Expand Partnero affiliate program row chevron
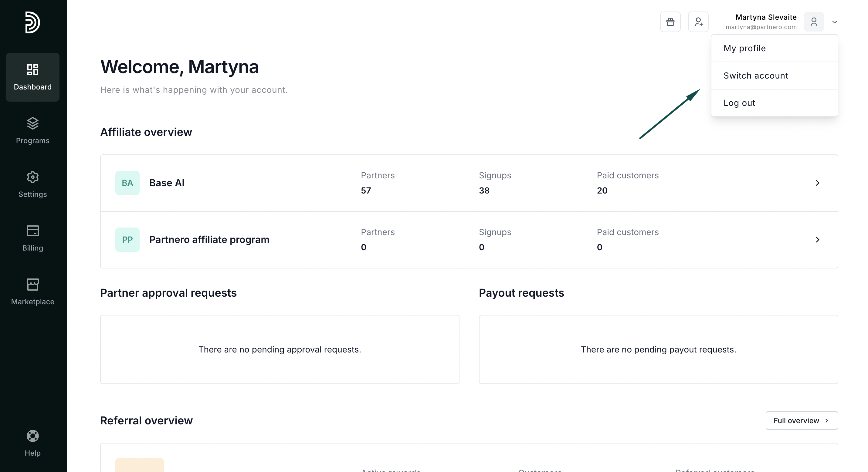The height and width of the screenshot is (472, 868). tap(817, 240)
